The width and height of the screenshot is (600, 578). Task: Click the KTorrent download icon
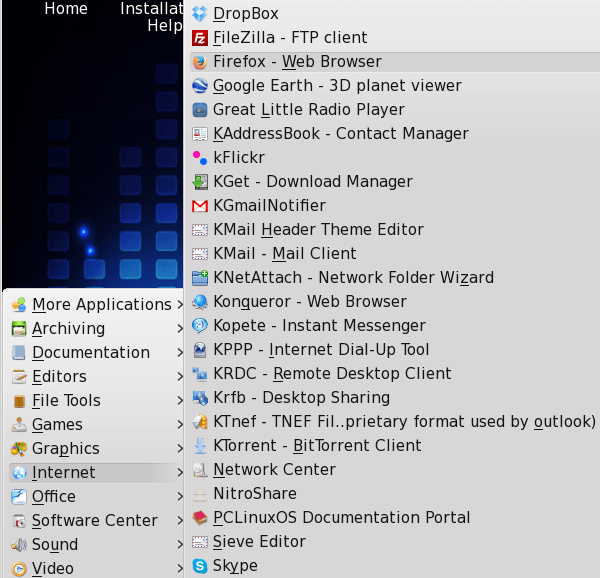[200, 446]
